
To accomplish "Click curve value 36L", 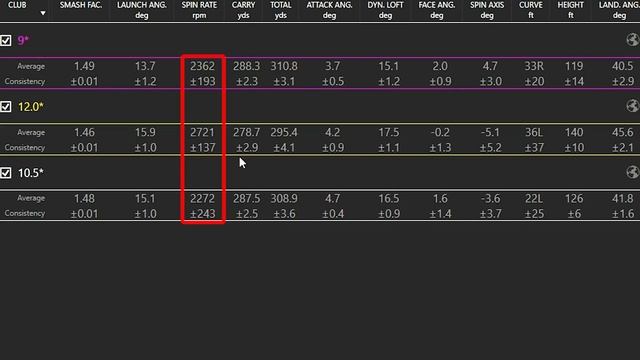I will coord(534,132).
